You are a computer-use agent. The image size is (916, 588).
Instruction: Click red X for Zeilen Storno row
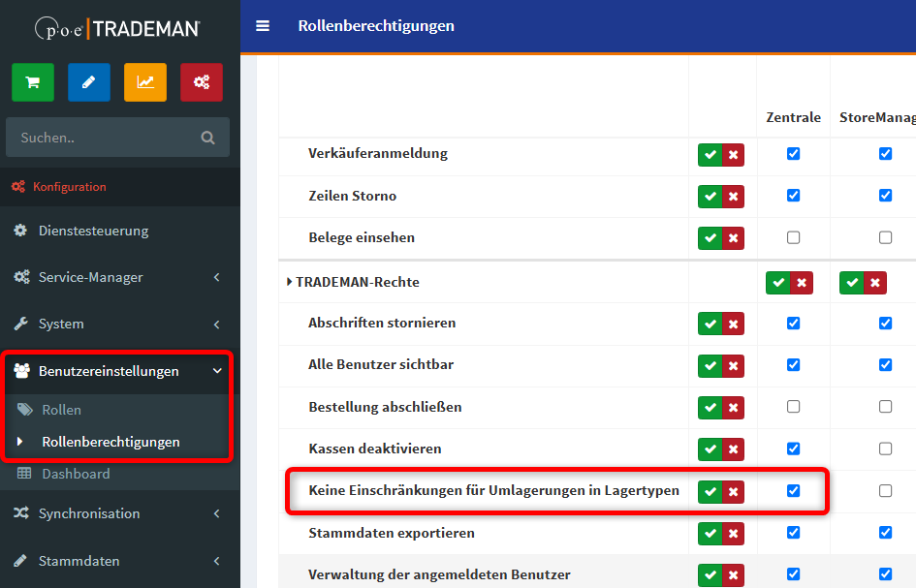pos(733,197)
